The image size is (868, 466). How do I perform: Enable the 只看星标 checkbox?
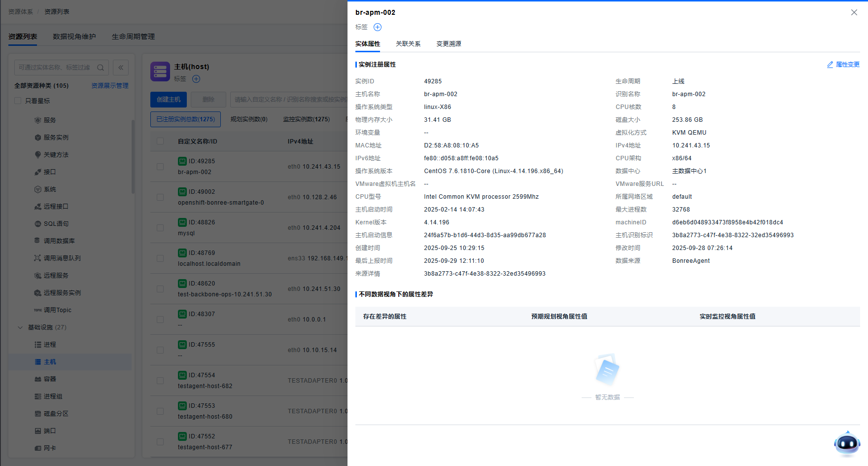pos(18,101)
